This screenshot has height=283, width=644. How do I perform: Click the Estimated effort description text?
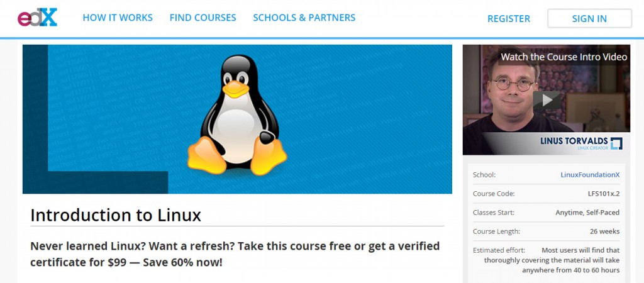[x=552, y=260]
